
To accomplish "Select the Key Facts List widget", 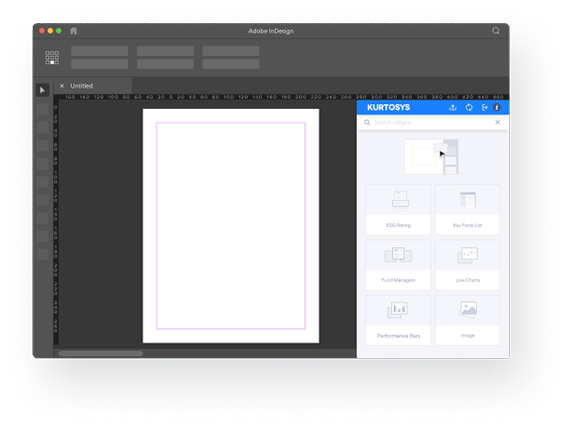I will [467, 209].
